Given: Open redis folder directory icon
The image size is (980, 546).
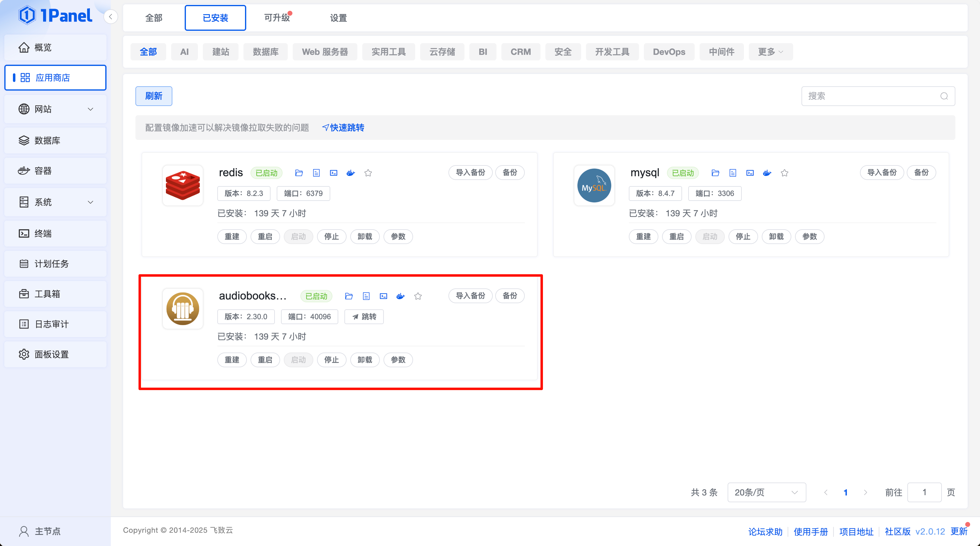Looking at the screenshot, I should [x=299, y=173].
